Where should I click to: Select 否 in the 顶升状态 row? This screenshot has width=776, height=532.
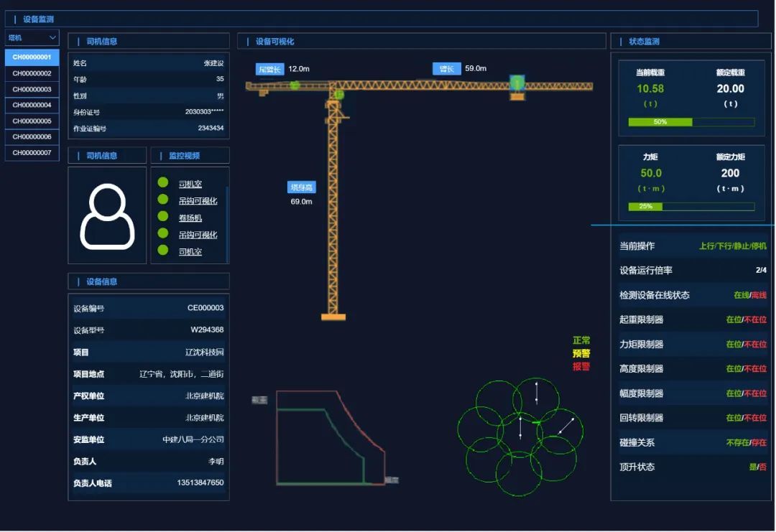763,467
